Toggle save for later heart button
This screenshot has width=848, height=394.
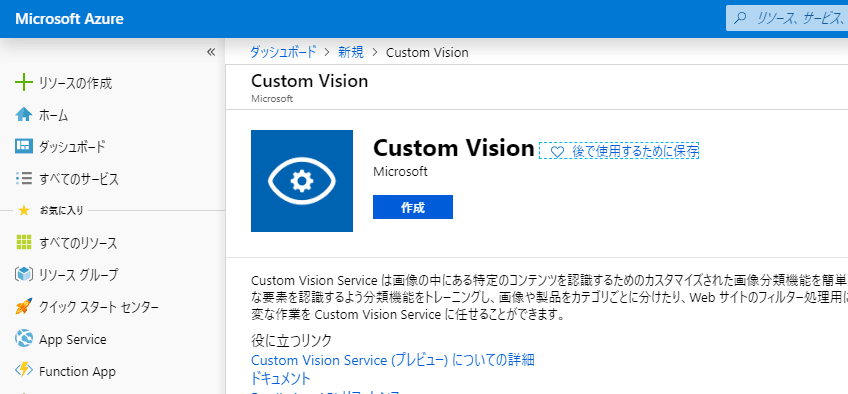(619, 151)
